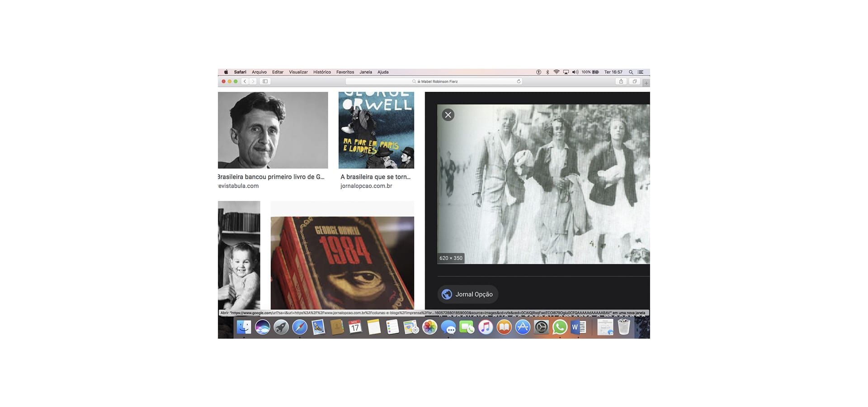Open FaceTime from the Dock
The width and height of the screenshot is (868, 407).
click(467, 327)
